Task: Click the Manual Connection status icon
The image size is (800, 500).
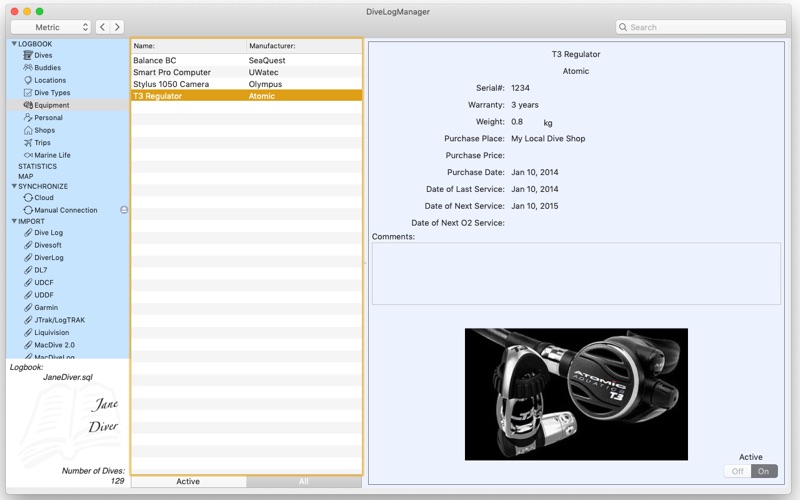Action: [124, 210]
